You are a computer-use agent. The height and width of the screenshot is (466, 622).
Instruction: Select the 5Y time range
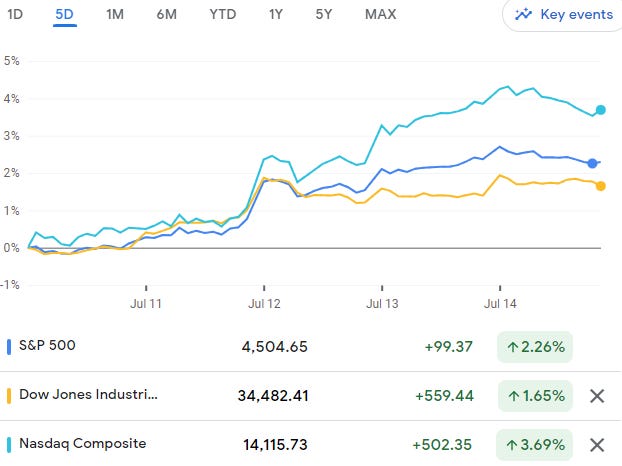point(324,15)
